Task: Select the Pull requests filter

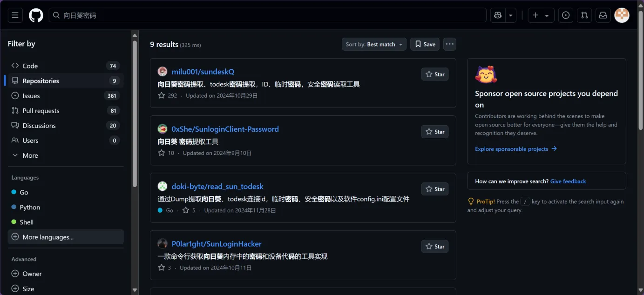Action: (66, 110)
